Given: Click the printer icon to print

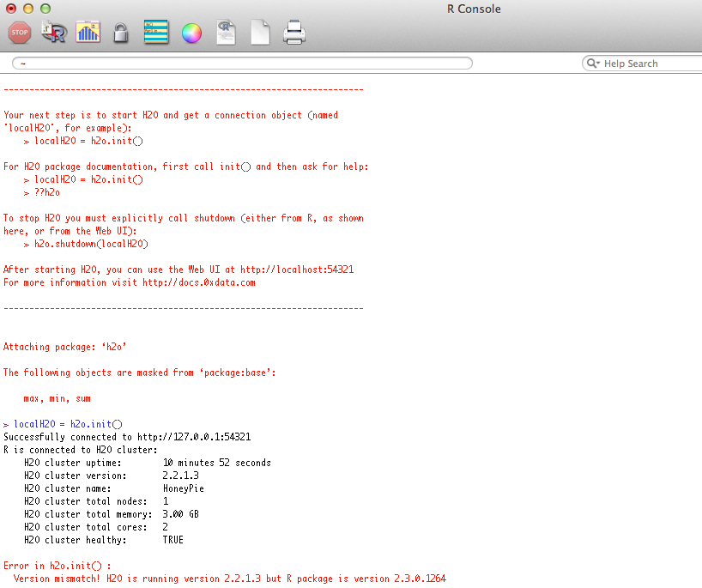Looking at the screenshot, I should [294, 33].
